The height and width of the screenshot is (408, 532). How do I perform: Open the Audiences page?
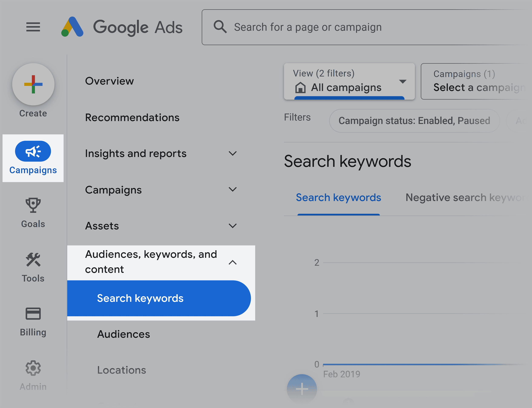click(x=123, y=334)
